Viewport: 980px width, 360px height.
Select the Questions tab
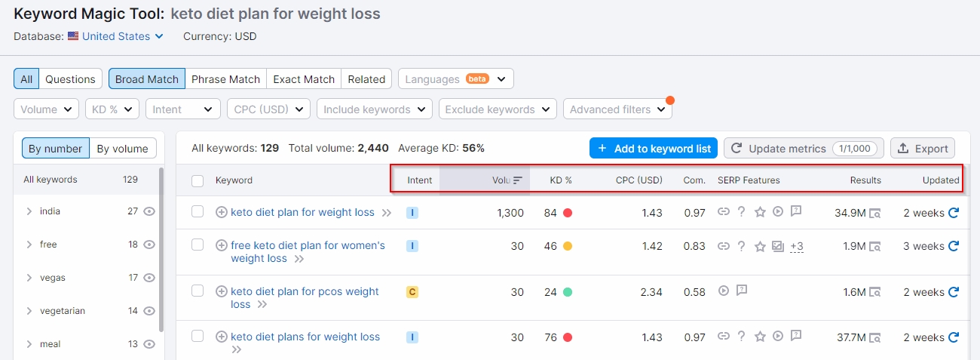point(70,78)
